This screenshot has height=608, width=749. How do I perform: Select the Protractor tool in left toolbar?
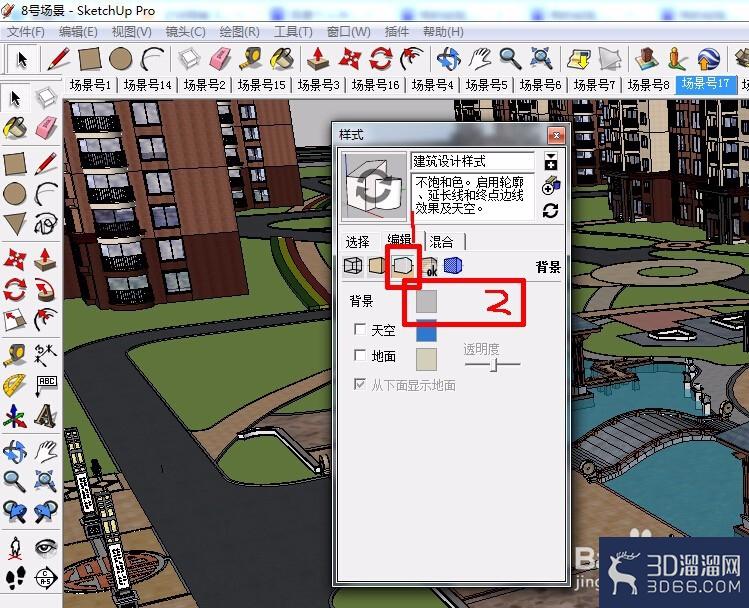point(15,385)
